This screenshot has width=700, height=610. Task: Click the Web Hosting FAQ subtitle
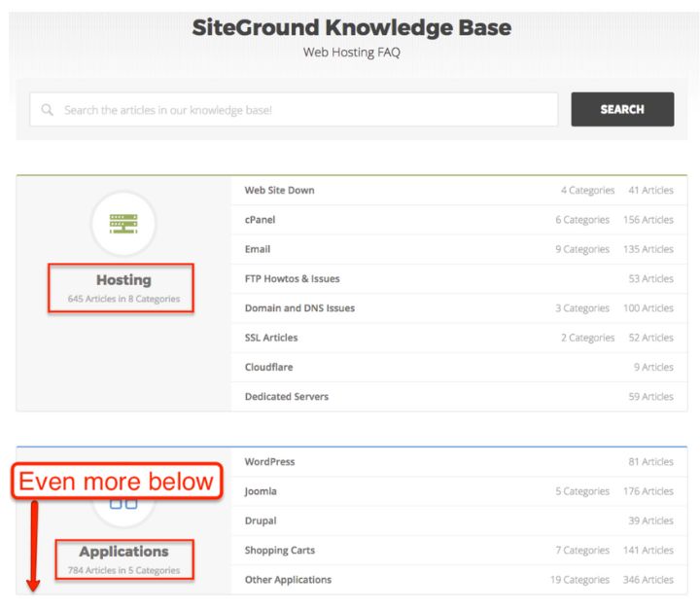(x=352, y=53)
